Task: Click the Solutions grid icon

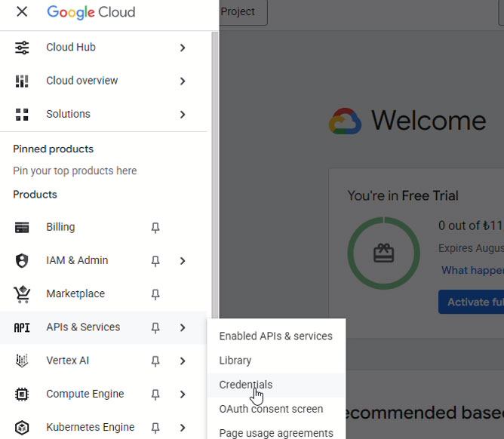Action: 22,115
